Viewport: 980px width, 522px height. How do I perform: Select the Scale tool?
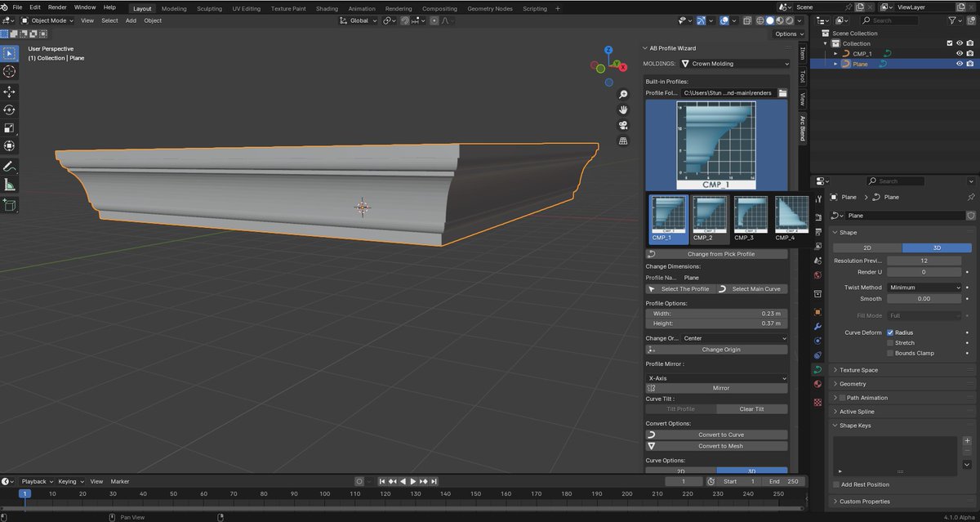[x=9, y=128]
